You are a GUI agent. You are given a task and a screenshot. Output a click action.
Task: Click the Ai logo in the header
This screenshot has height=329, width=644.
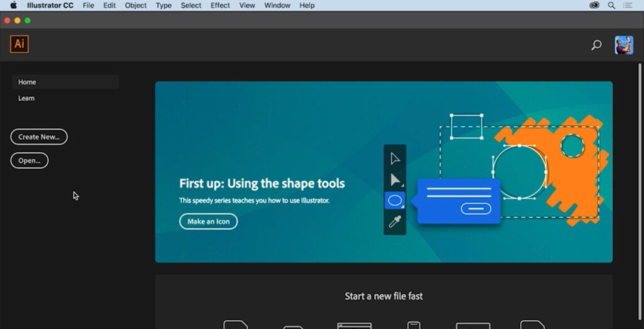point(19,44)
